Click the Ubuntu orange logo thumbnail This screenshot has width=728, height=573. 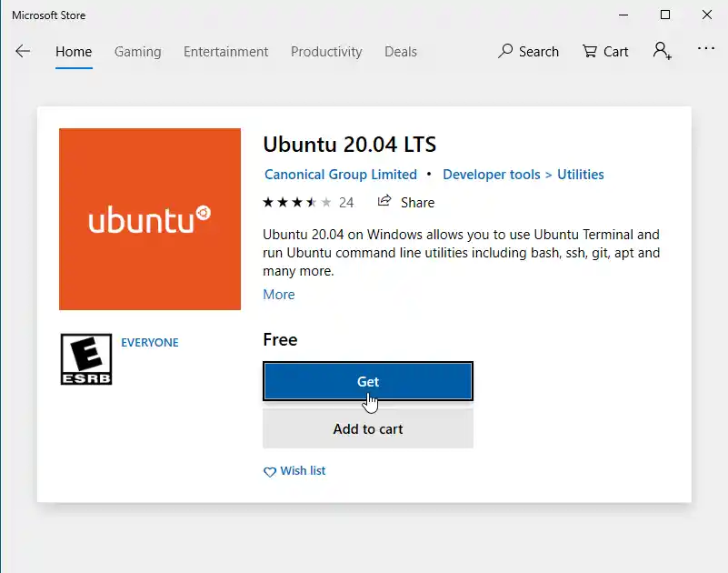(x=149, y=219)
